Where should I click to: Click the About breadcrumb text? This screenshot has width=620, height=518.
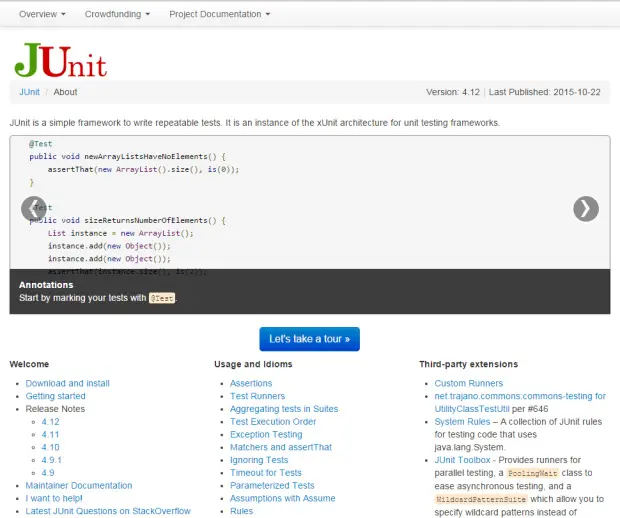tap(65, 92)
